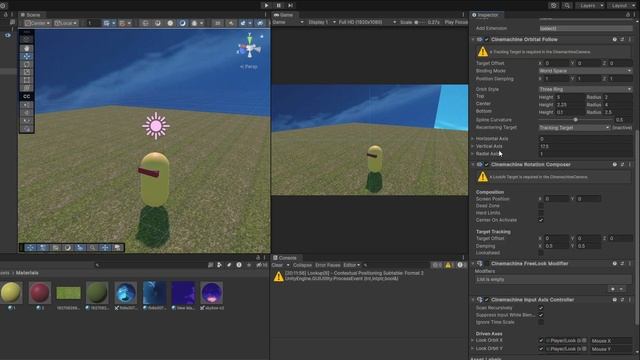This screenshot has width=640, height=360.
Task: Enable Ignore Time Scale checkbox
Action: click(x=541, y=322)
